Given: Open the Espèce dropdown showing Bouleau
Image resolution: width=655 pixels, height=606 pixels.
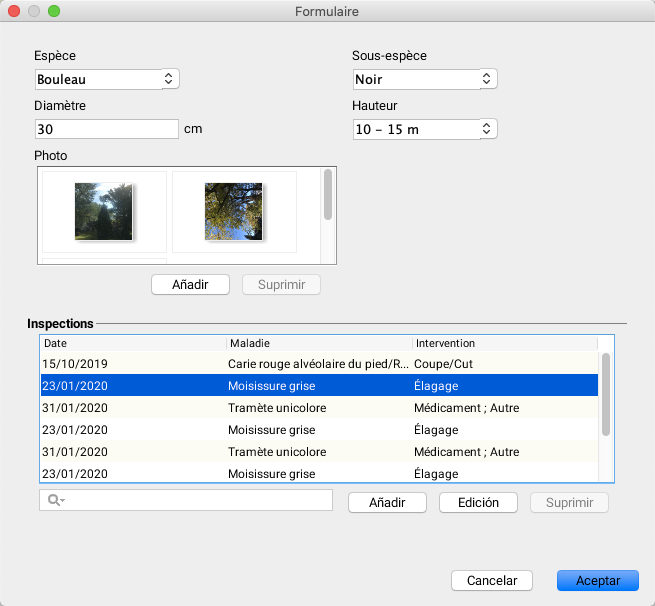Looking at the screenshot, I should pyautogui.click(x=106, y=78).
